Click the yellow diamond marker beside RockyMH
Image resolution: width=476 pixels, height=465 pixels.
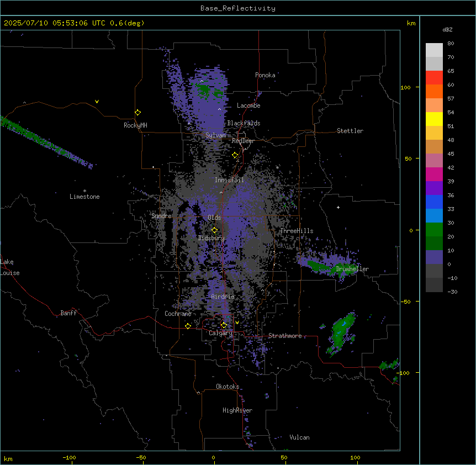point(137,113)
